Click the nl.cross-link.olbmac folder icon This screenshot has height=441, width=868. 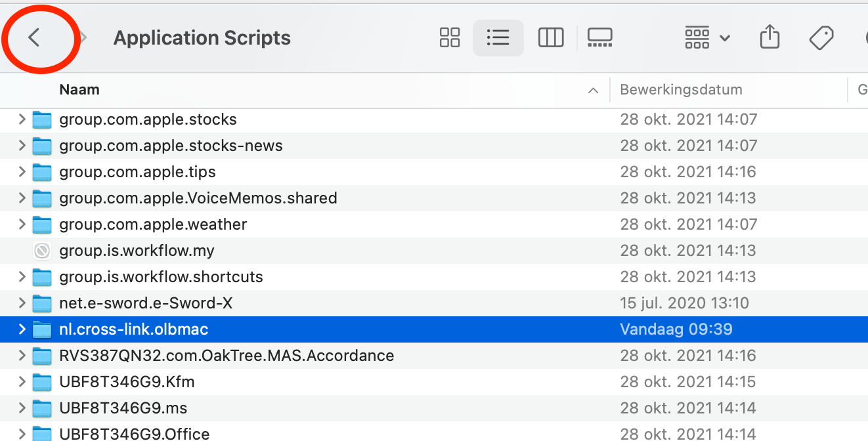pyautogui.click(x=42, y=329)
